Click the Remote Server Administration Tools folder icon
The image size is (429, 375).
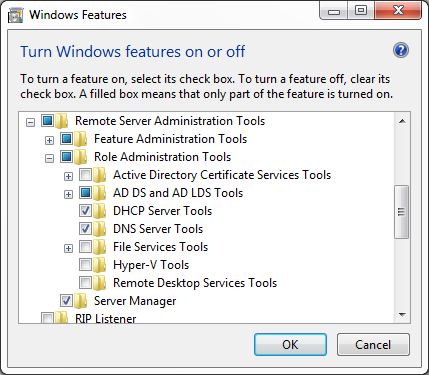[x=62, y=121]
